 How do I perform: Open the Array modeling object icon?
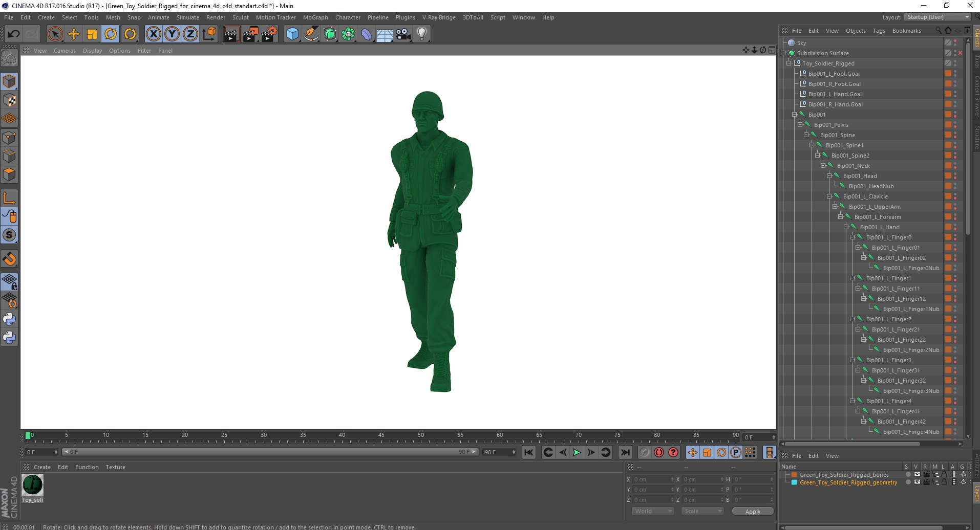click(x=348, y=34)
